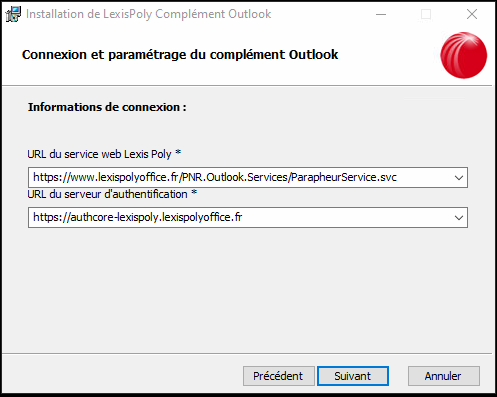
Task: Click the installer icon in title bar
Action: click(13, 14)
